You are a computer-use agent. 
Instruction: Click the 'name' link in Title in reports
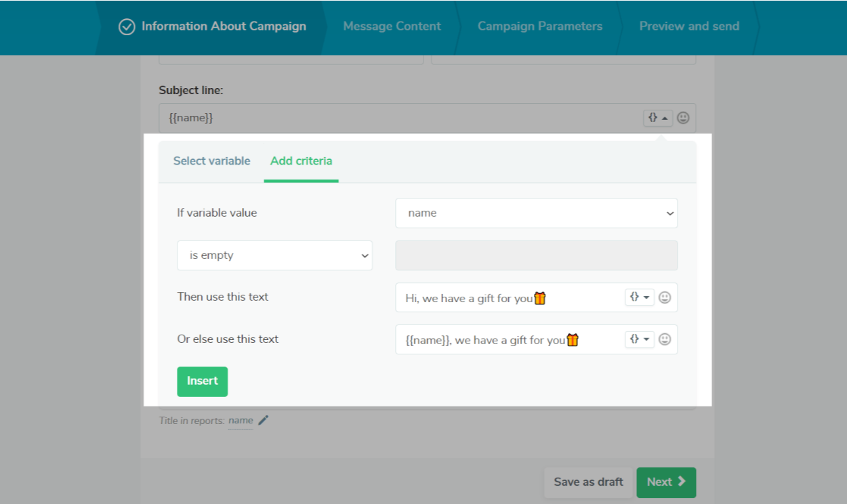pos(241,420)
